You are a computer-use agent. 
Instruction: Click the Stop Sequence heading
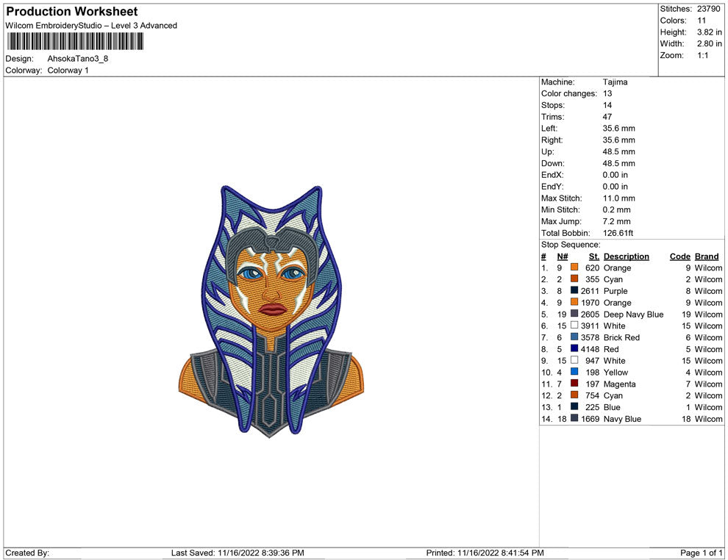(x=571, y=245)
